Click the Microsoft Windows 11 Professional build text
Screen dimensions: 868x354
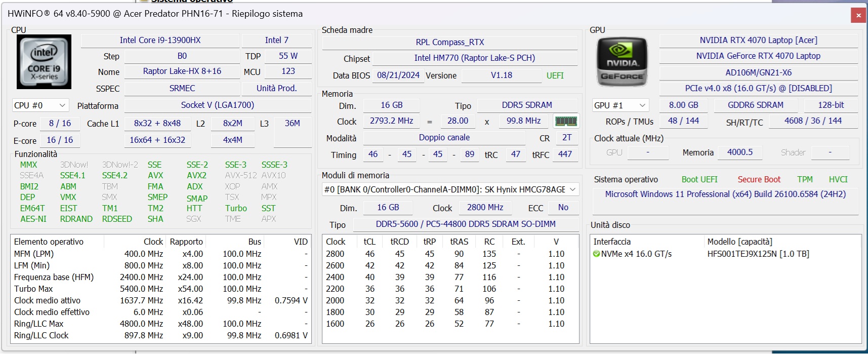(725, 194)
